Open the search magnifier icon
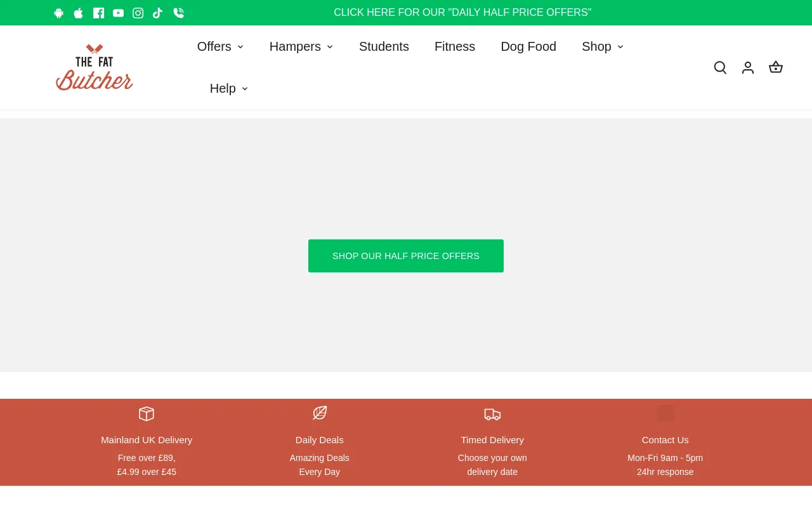This screenshot has width=812, height=508. point(720,67)
